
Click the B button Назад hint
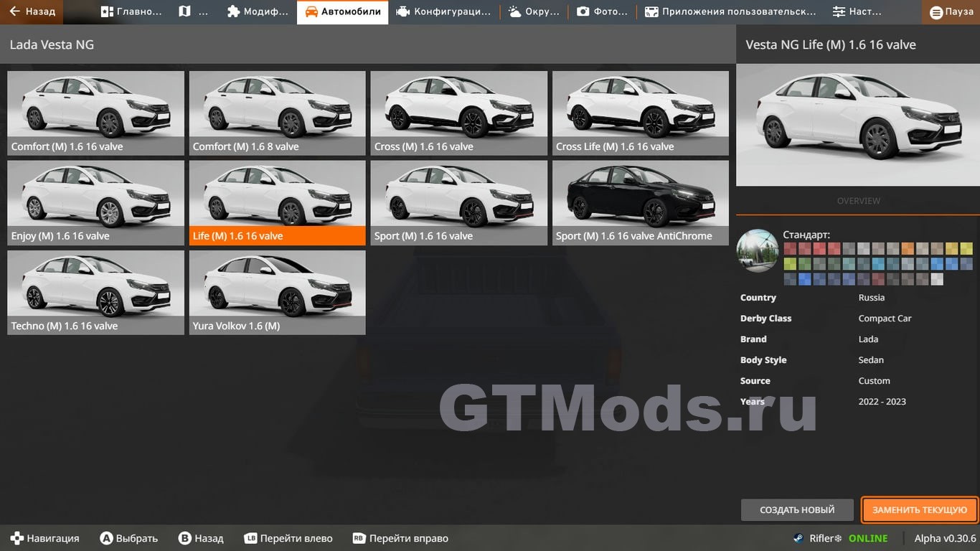(201, 538)
